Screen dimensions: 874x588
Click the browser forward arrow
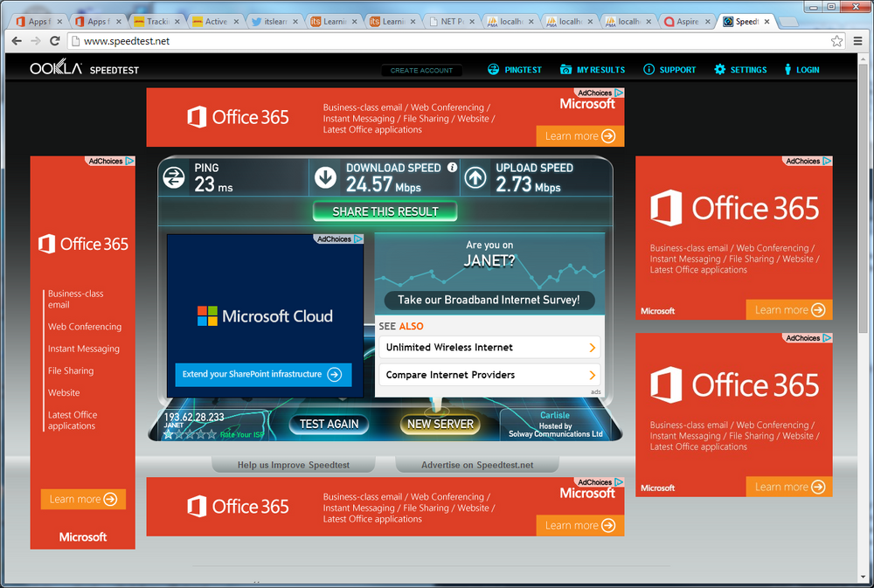coord(36,41)
